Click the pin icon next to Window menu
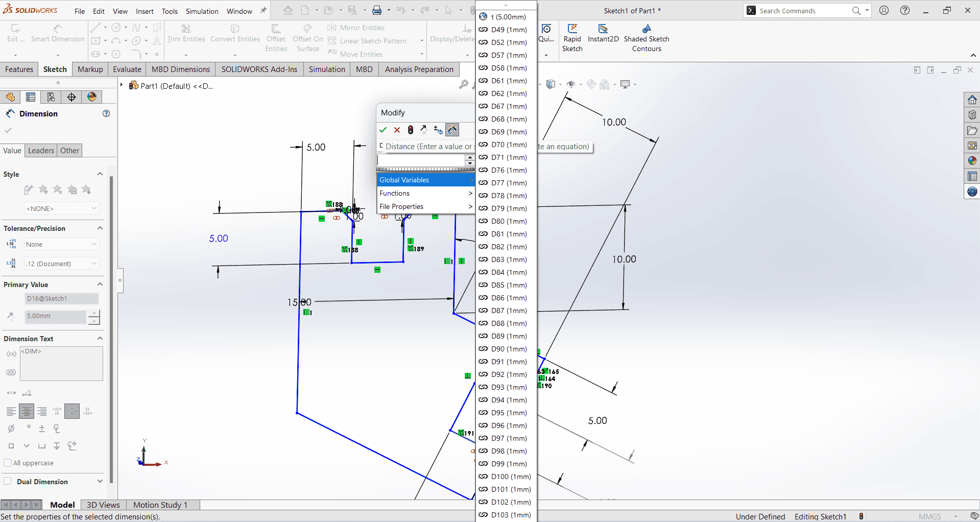The width and height of the screenshot is (980, 522). [264, 11]
